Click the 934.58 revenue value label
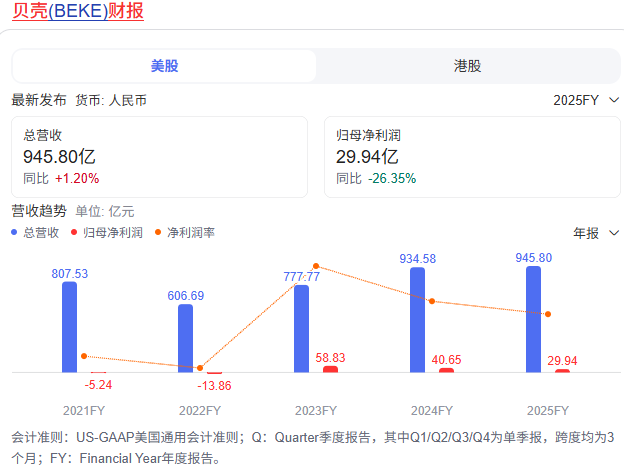624x468 pixels. pos(417,259)
